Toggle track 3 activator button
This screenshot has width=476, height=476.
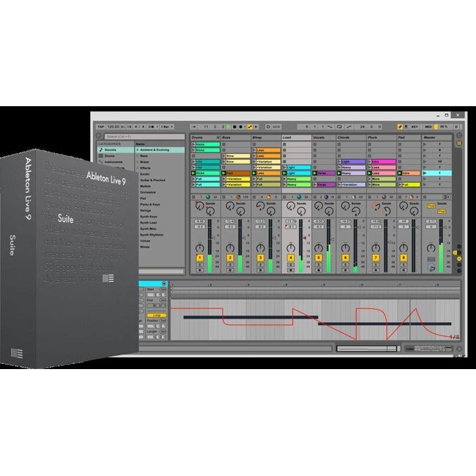tap(260, 258)
